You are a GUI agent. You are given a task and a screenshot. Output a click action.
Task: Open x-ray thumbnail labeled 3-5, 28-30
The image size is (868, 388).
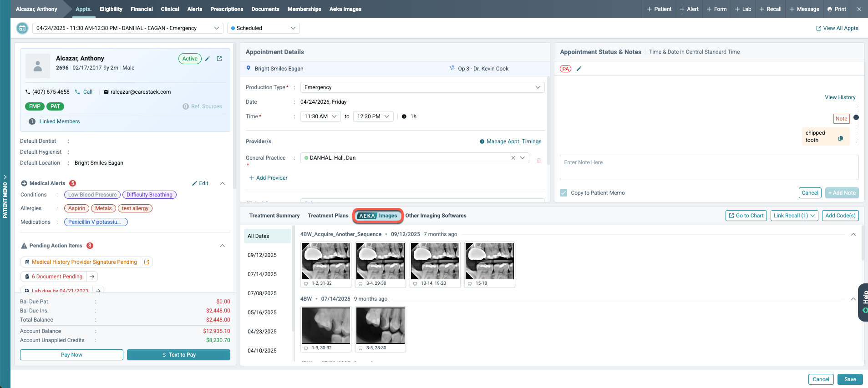pyautogui.click(x=381, y=329)
